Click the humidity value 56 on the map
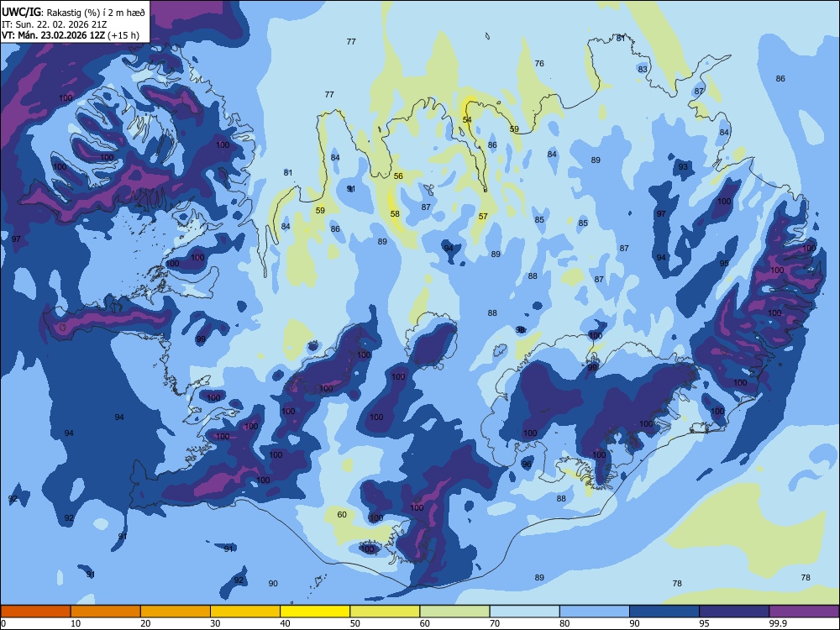Screen dimensions: 840x630 pos(398,176)
